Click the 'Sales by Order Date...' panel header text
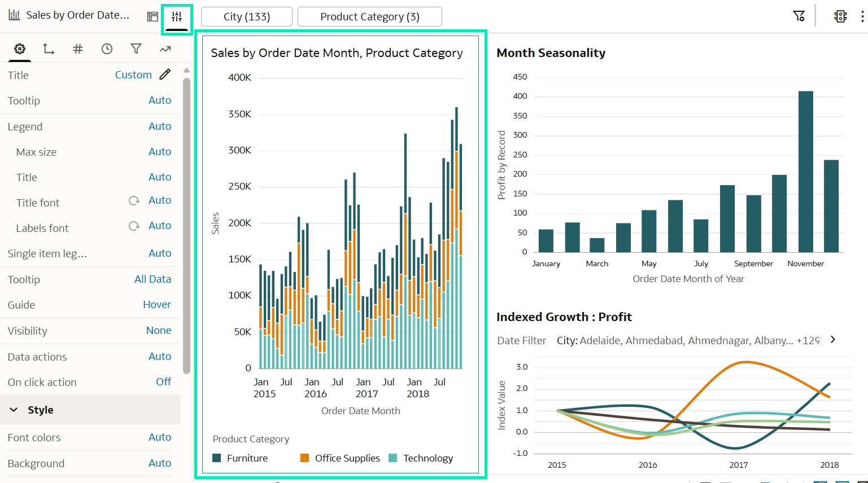 point(78,15)
